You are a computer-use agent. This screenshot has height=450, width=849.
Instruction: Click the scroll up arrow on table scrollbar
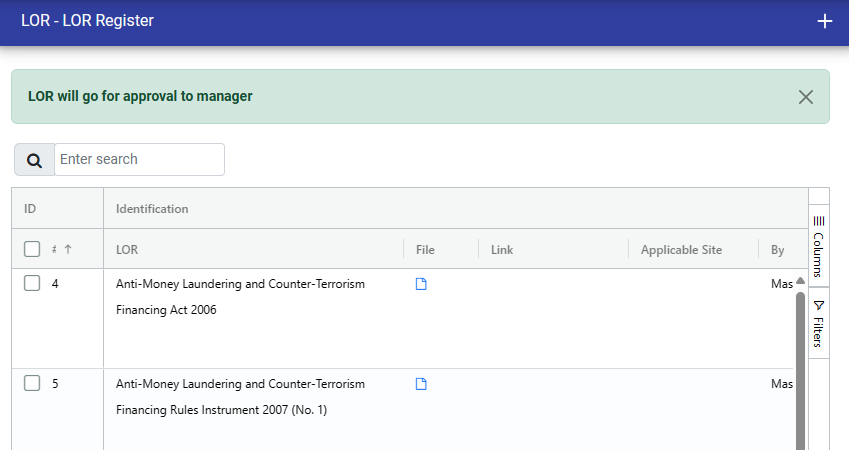coord(800,281)
